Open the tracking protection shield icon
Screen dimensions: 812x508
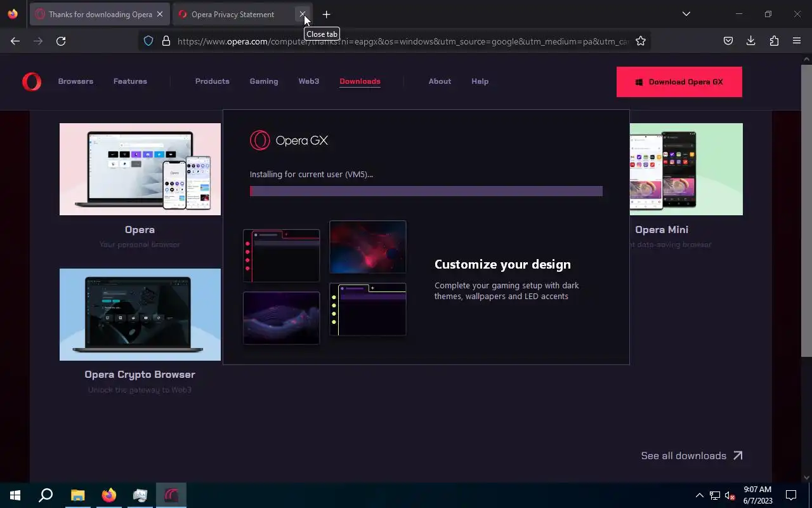point(148,41)
